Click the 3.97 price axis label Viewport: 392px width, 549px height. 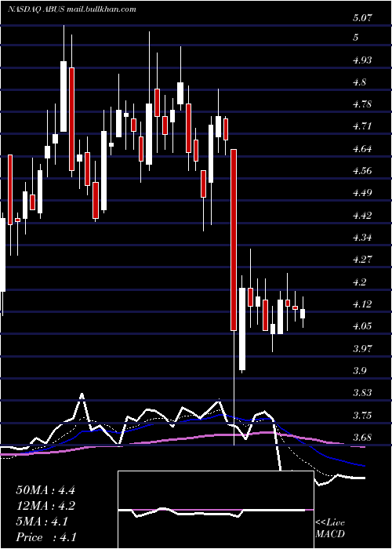point(362,349)
